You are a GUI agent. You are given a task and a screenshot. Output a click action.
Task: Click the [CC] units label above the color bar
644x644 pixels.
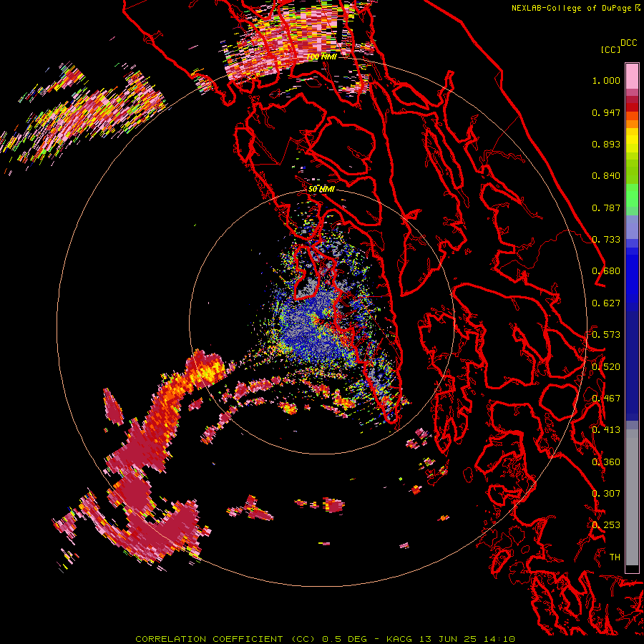610,49
